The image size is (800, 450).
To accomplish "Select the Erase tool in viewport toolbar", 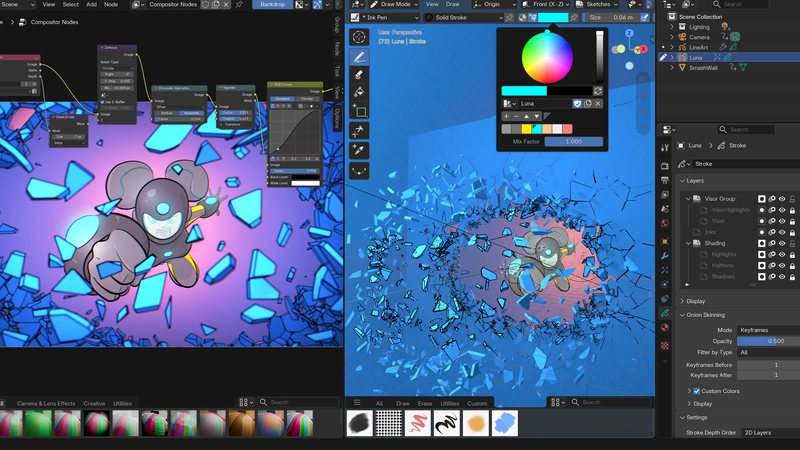I will (x=359, y=74).
